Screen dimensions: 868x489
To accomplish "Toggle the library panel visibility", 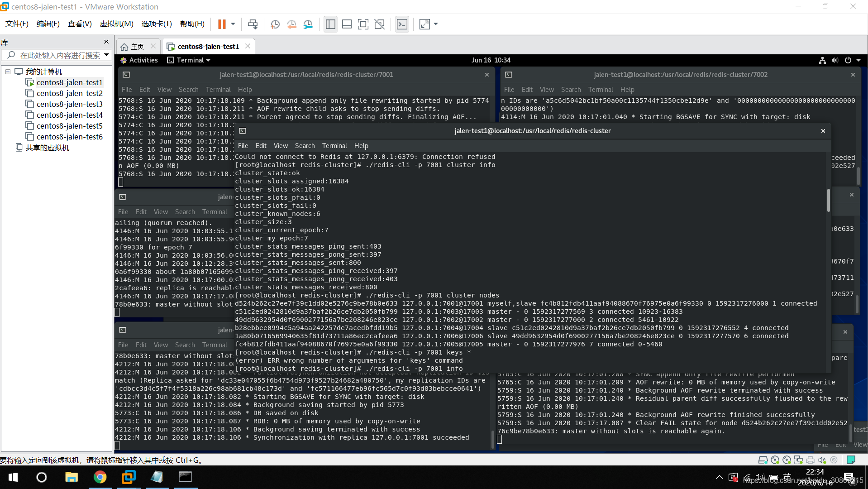I will tap(330, 24).
